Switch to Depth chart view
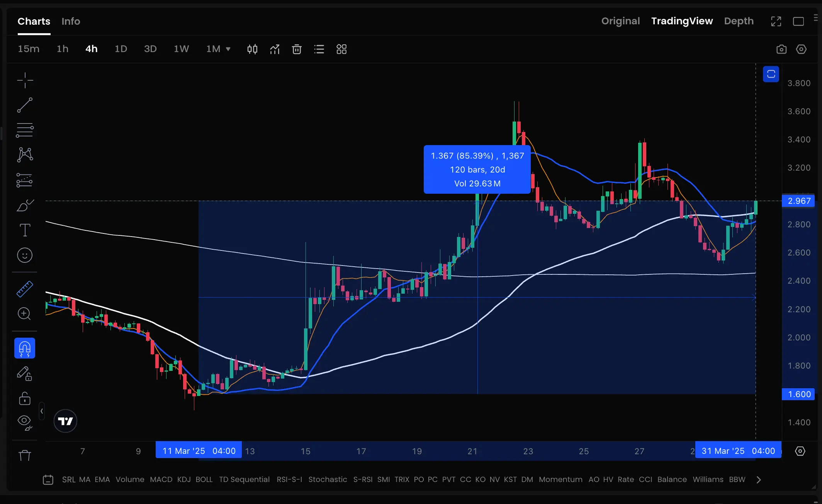 (x=739, y=21)
